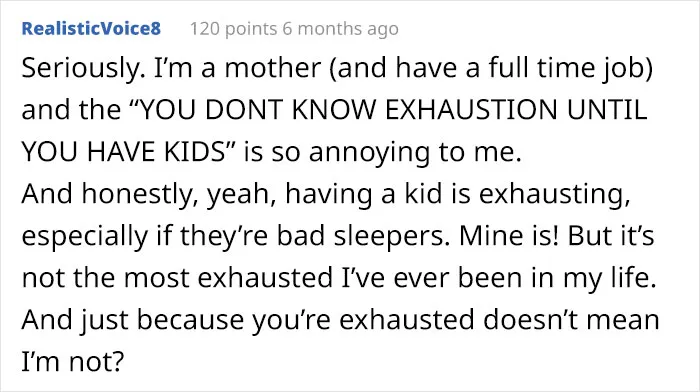Select the phrase "I'm a mother"
The height and width of the screenshot is (392, 700).
click(238, 68)
